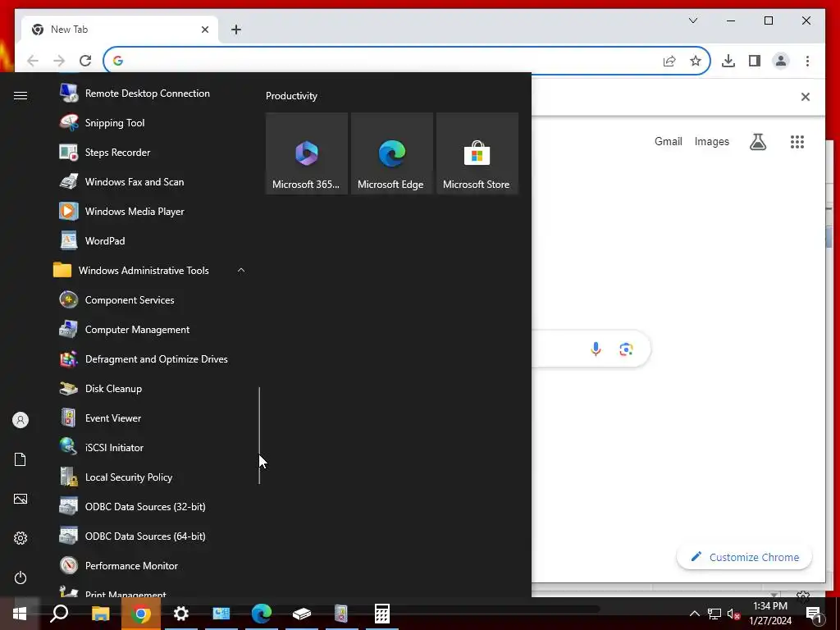
Task: Open Chrome three-dot menu
Action: pyautogui.click(x=807, y=61)
